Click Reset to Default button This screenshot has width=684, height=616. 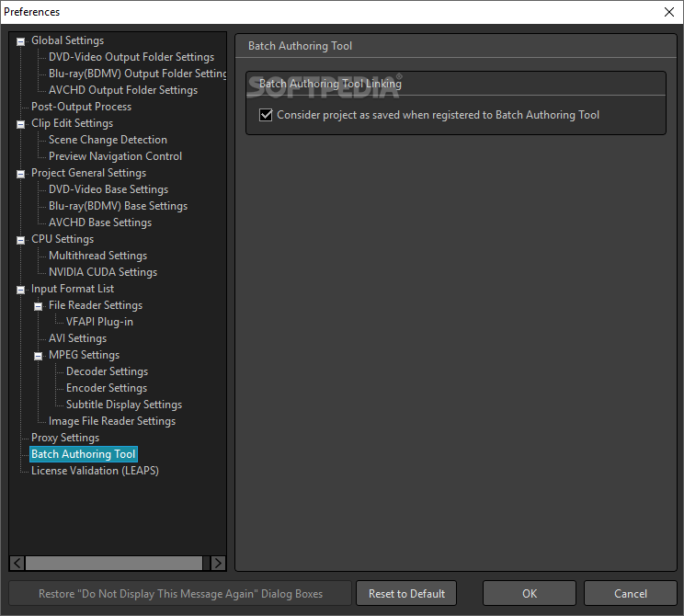click(x=406, y=594)
